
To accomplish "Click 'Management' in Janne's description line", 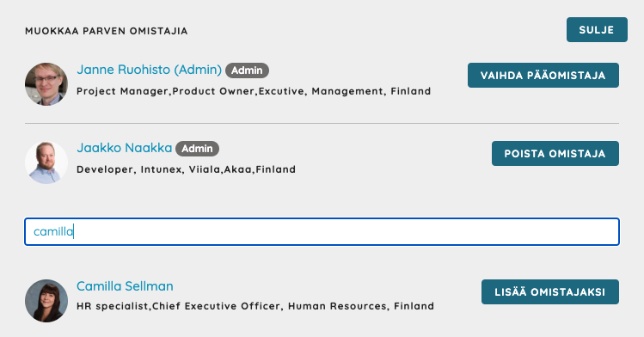I will (347, 91).
